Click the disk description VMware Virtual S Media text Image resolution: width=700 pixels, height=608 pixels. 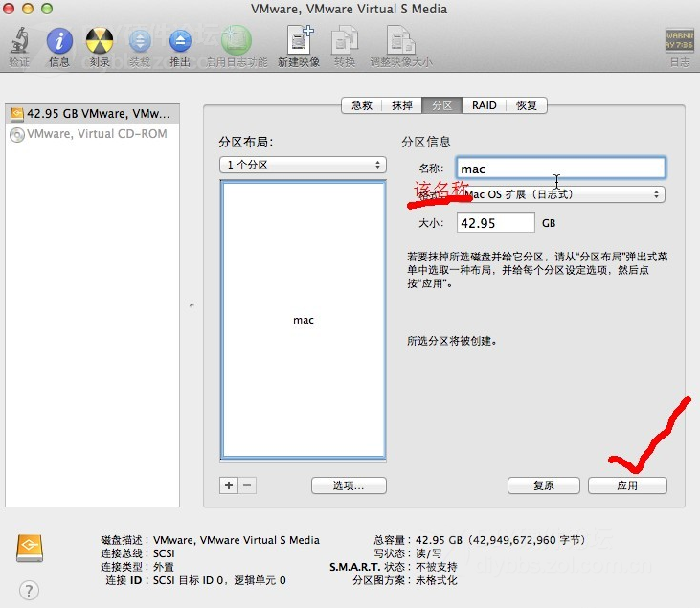pyautogui.click(x=237, y=540)
